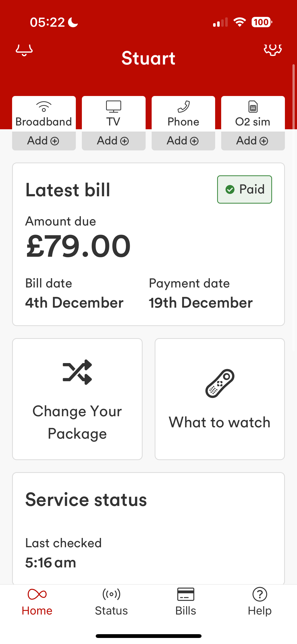Switch to the Status tab
Viewport: 297px width, 644px height.
pyautogui.click(x=111, y=602)
